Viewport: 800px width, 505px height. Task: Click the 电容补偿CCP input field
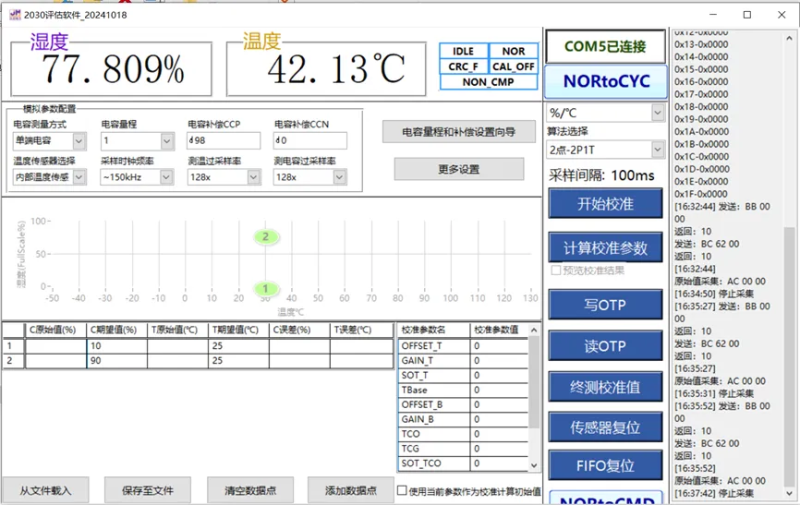coord(223,140)
